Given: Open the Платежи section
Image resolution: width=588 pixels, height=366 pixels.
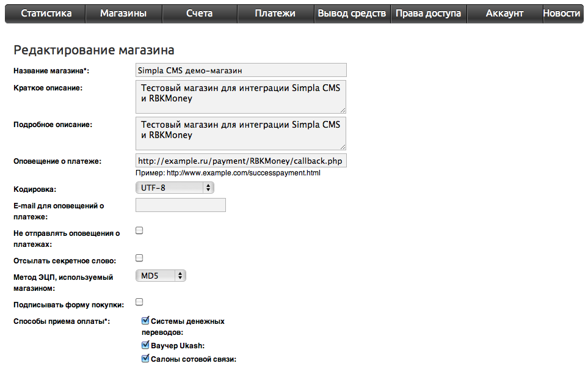Looking at the screenshot, I should [x=275, y=13].
